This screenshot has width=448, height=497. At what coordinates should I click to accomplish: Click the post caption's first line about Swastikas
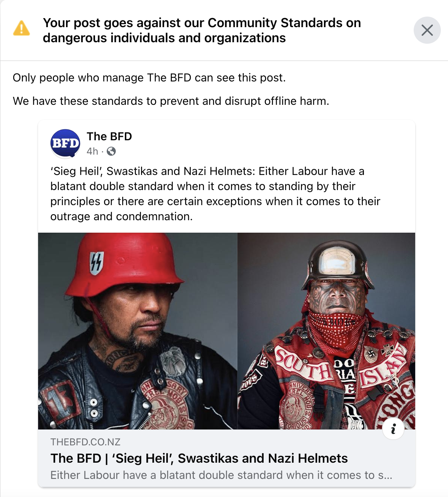point(207,171)
